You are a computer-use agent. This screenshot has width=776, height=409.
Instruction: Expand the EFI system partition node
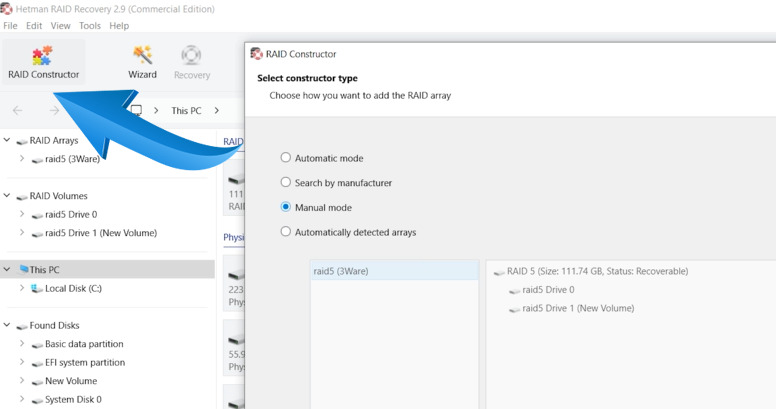tap(22, 362)
